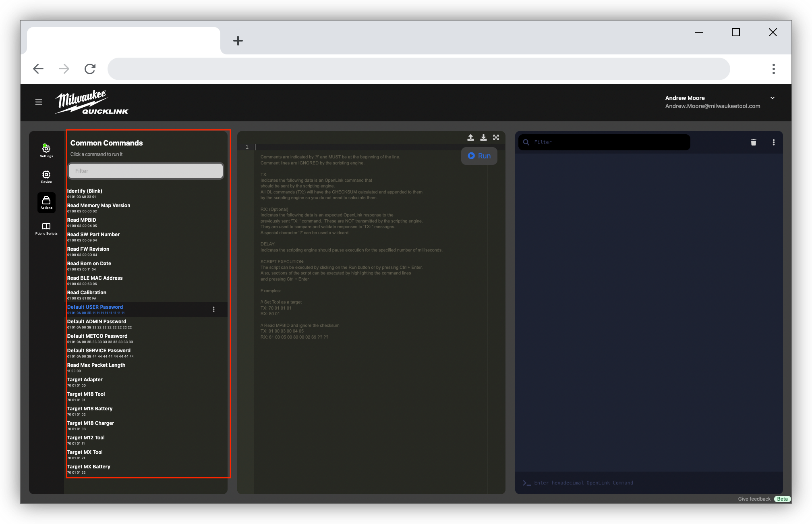Viewport: 812px width, 524px height.
Task: Click the search icon in the log filter
Action: coord(526,142)
